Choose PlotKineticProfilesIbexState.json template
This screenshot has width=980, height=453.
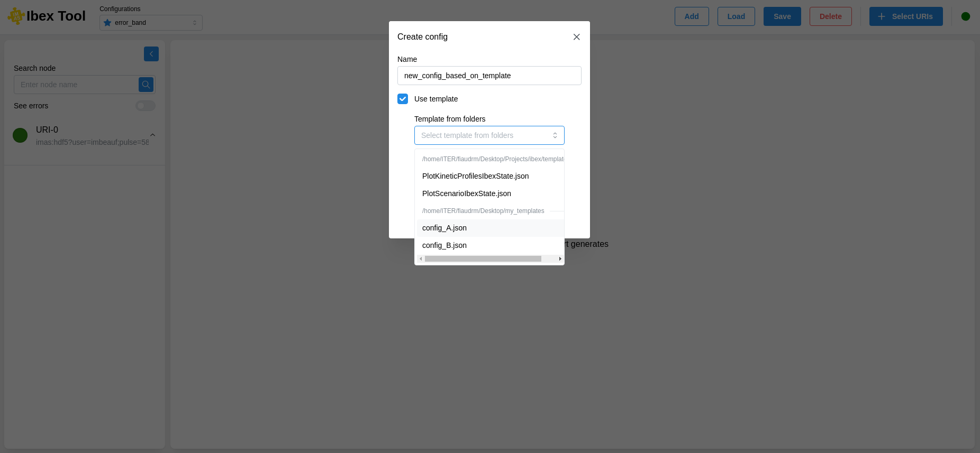[x=491, y=176]
